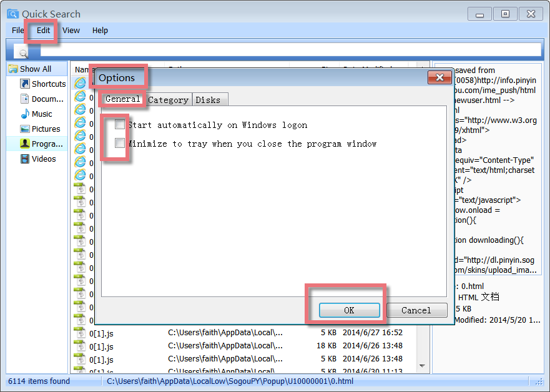Screen dimensions: 550x392
Task: Select the Programs category in the sidebar
Action: pyautogui.click(x=40, y=144)
